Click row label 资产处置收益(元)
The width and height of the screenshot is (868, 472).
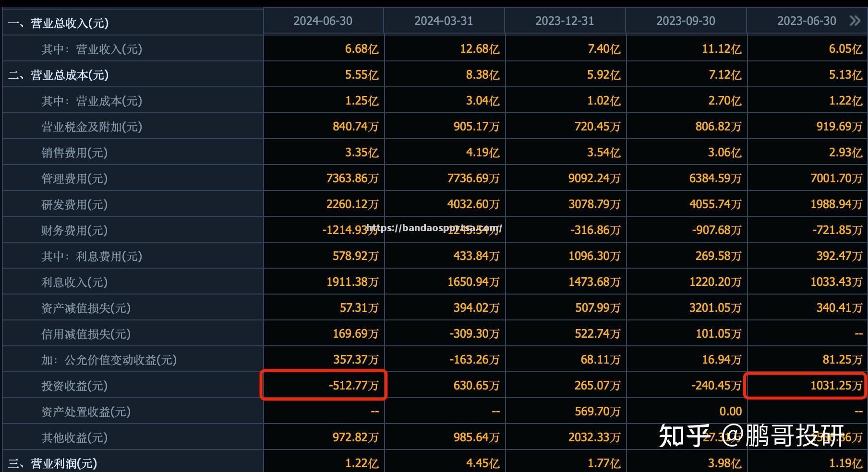(x=86, y=412)
